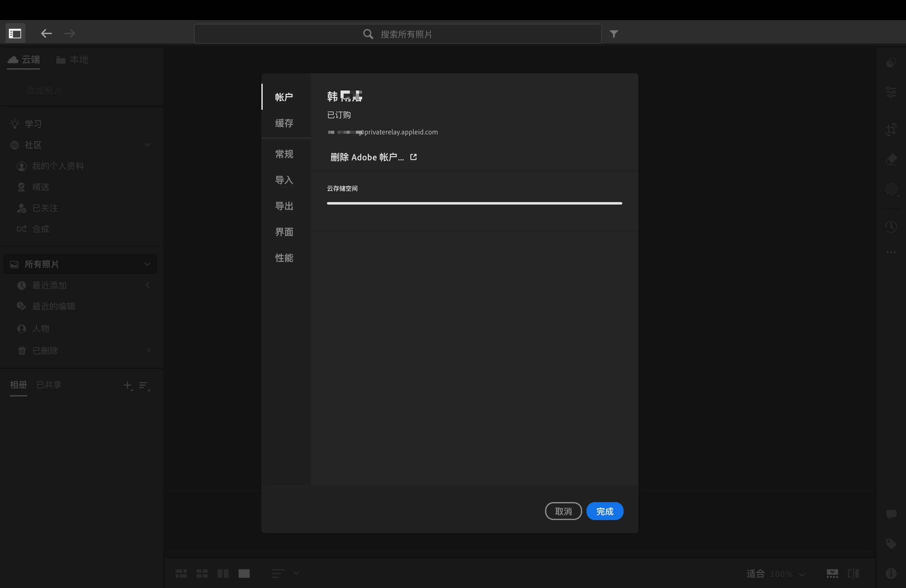The image size is (906, 588).
Task: Open the search filter funnel icon
Action: [614, 34]
